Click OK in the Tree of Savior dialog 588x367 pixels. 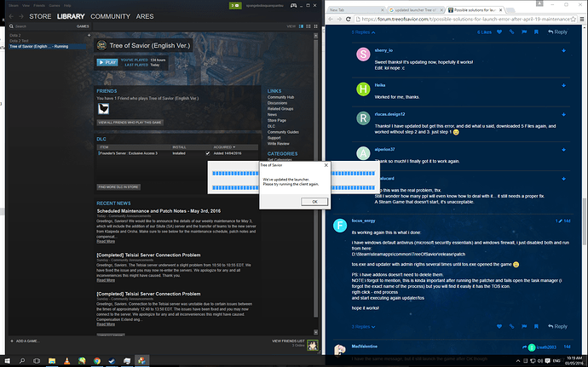click(314, 201)
